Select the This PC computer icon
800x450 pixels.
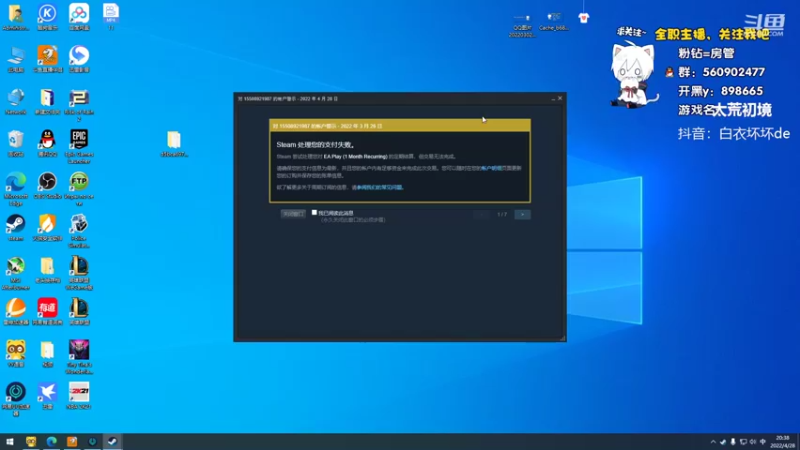pos(16,59)
